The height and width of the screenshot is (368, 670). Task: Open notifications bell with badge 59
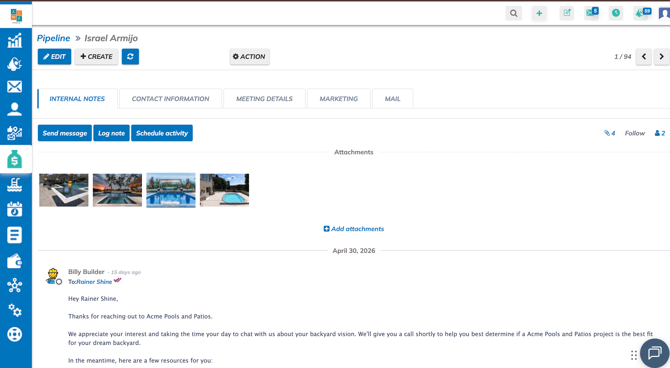coord(642,13)
